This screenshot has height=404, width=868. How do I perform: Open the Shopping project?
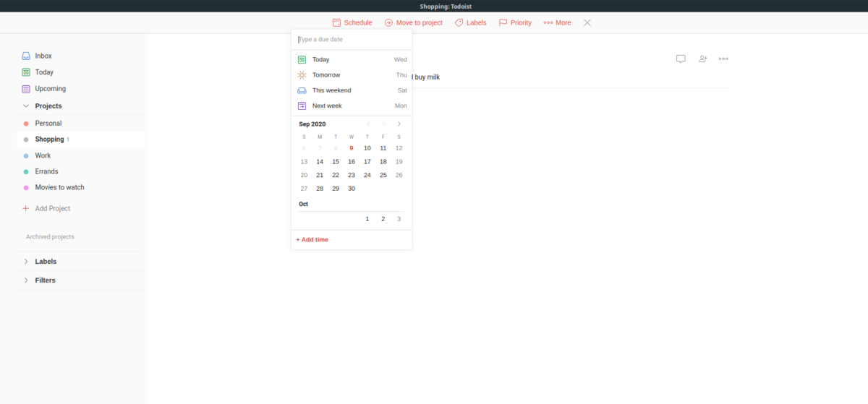[x=81, y=139]
